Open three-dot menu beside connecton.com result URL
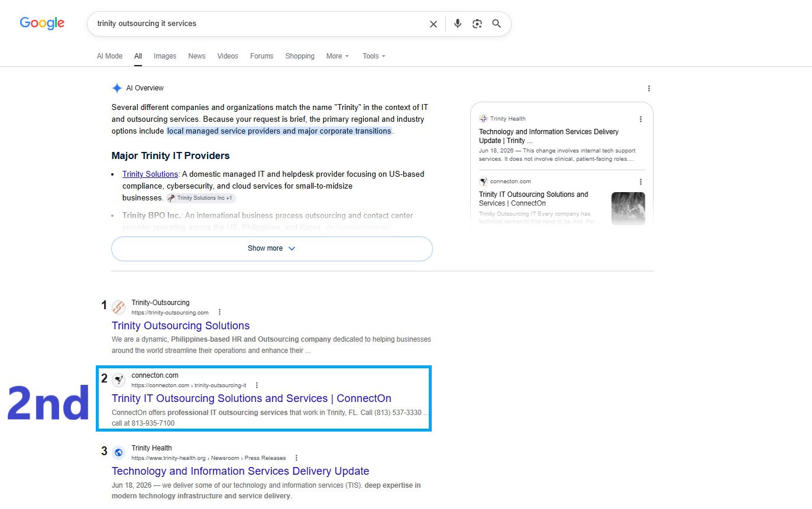Screen dimensions: 812x509 [257, 385]
